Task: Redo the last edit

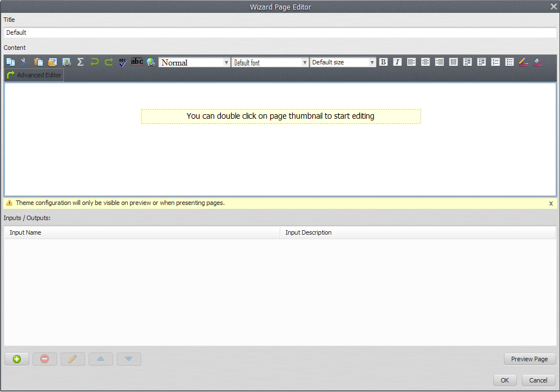Action: coord(109,62)
